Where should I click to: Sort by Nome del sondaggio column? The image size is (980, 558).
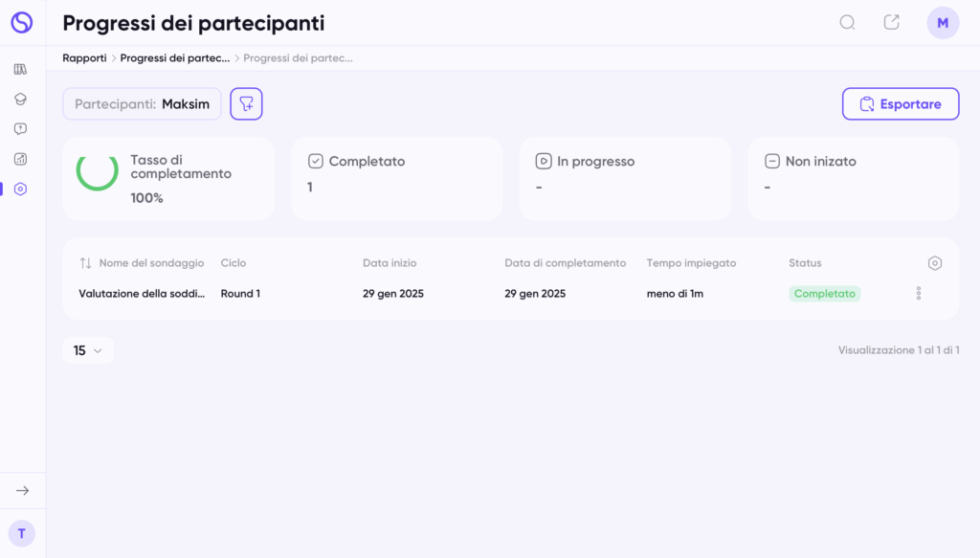pos(142,263)
